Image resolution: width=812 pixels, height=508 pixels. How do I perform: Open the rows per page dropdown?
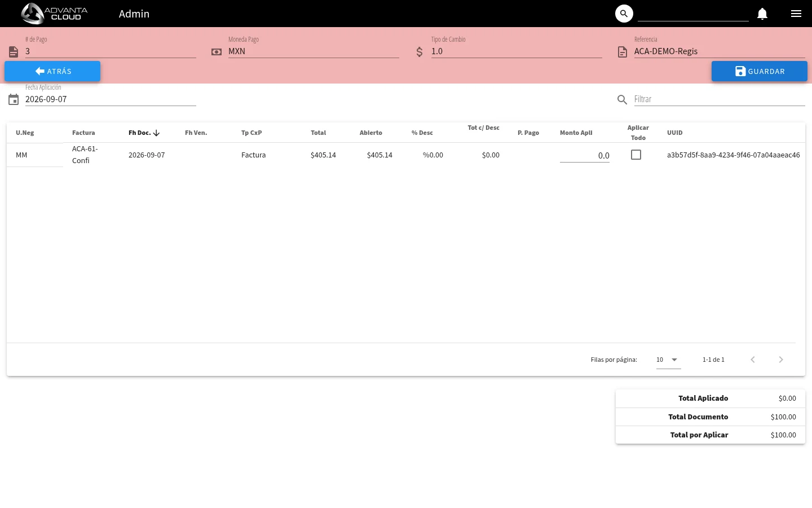click(669, 360)
